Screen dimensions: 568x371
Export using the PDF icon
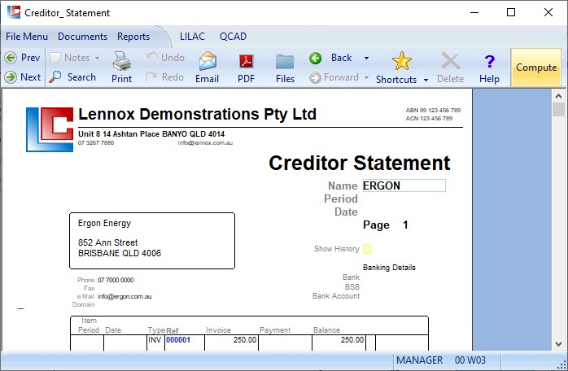(x=246, y=61)
